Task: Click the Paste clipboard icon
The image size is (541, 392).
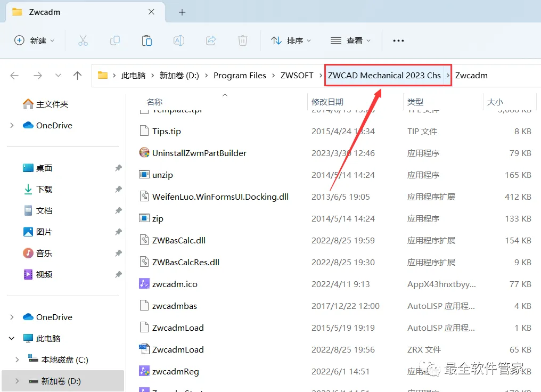Action: (147, 40)
